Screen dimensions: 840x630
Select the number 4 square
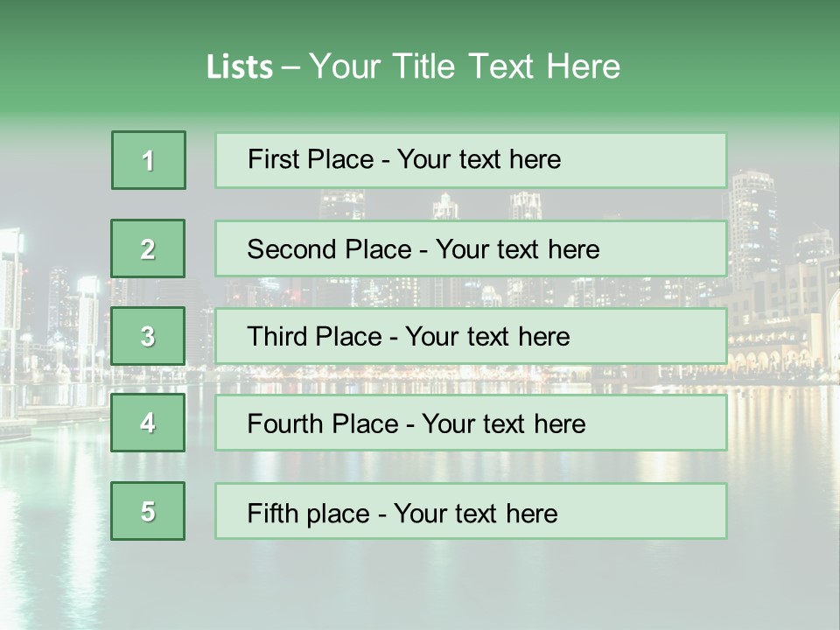point(148,423)
